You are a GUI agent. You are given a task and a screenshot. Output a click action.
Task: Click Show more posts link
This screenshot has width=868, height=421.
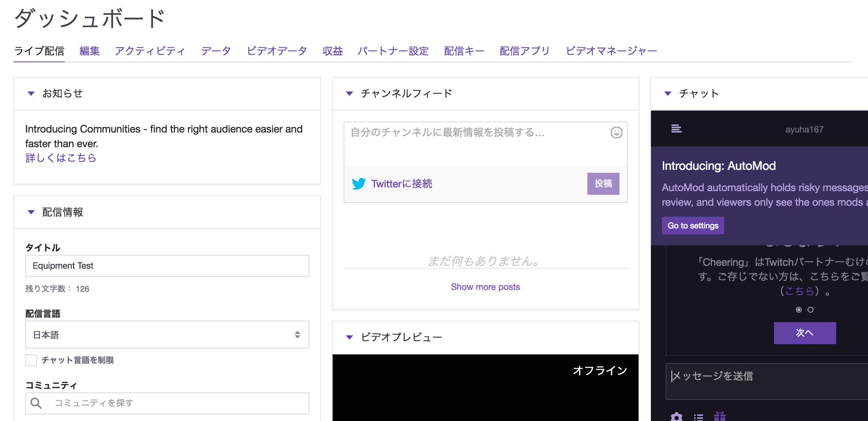tap(485, 287)
